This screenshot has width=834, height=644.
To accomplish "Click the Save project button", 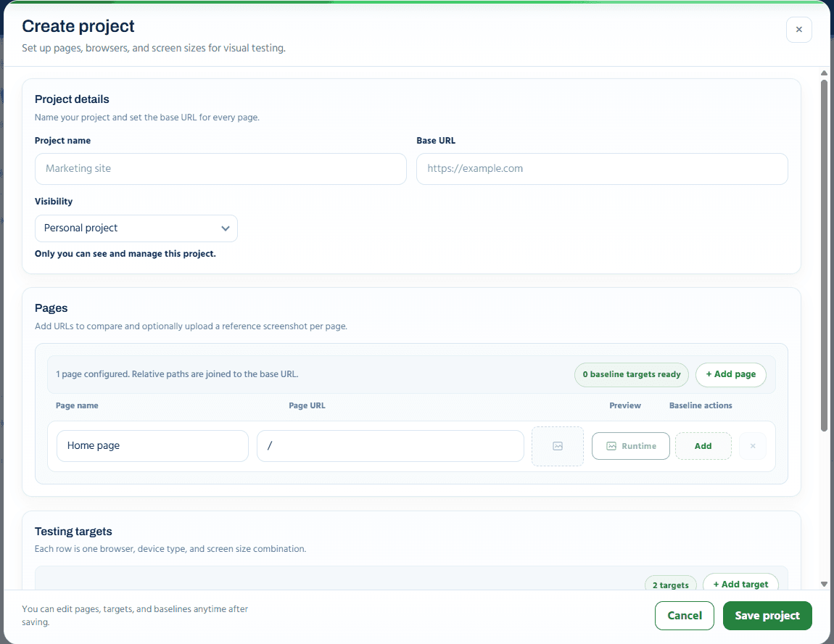I will tap(767, 615).
